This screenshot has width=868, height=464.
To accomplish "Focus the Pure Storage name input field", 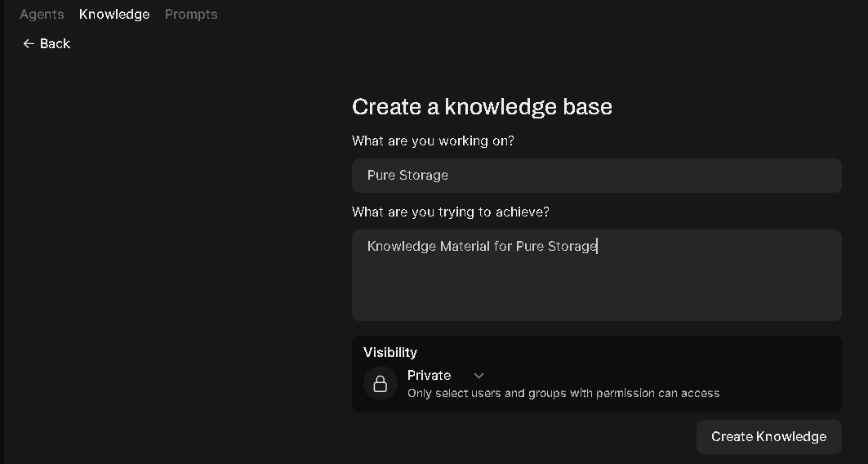I will point(597,176).
